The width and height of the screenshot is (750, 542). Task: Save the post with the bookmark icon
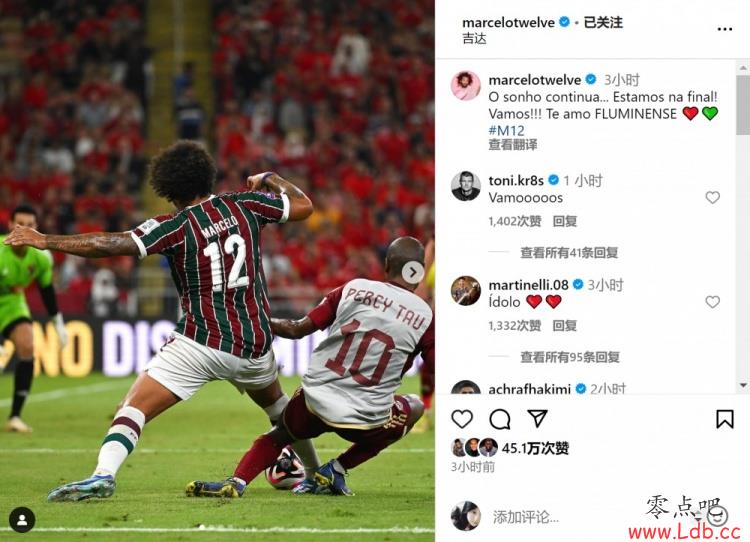(x=725, y=419)
